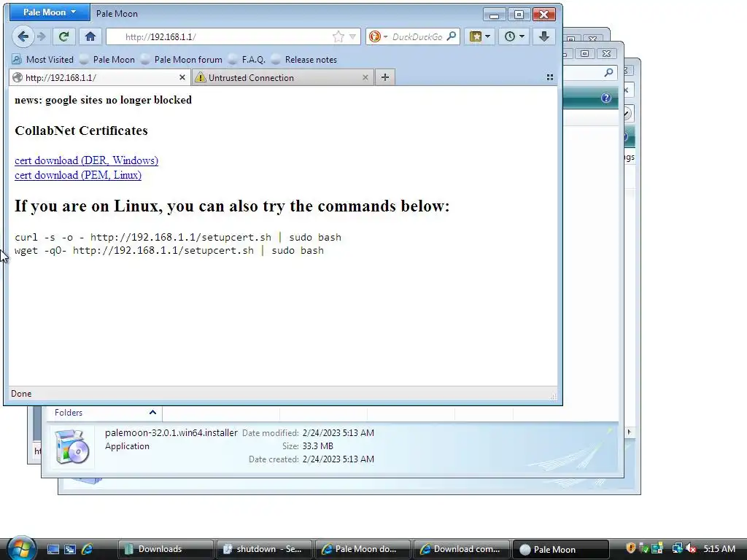Screen dimensions: 747x560
Task: Click the muted volume tray icon
Action: (x=692, y=548)
